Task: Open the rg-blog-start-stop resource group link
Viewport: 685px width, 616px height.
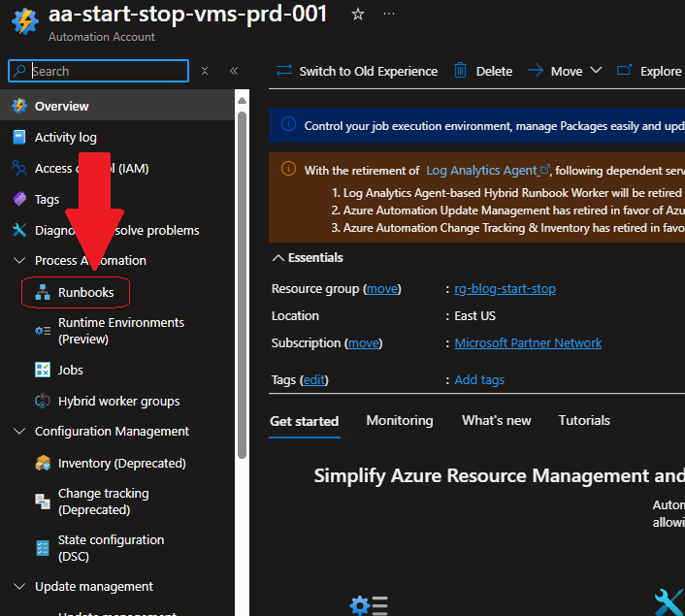Action: coord(505,288)
